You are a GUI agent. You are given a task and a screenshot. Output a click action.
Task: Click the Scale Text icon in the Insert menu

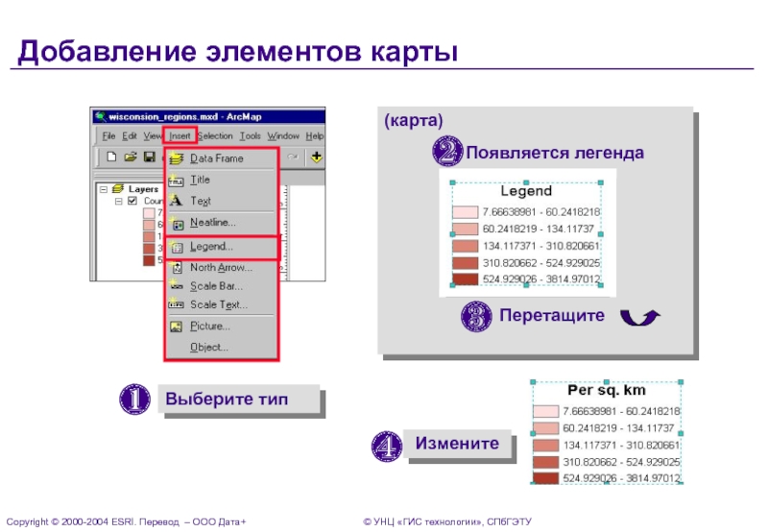(x=176, y=304)
